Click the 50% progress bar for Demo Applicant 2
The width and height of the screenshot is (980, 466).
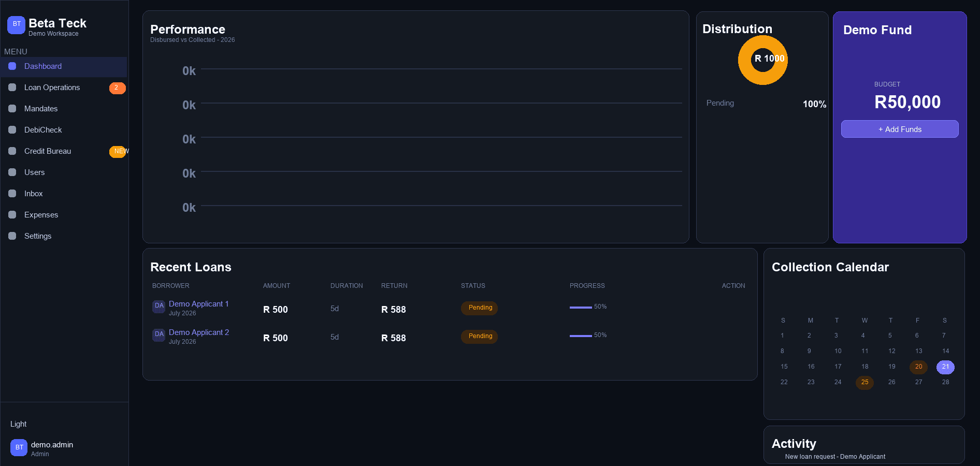tap(581, 336)
